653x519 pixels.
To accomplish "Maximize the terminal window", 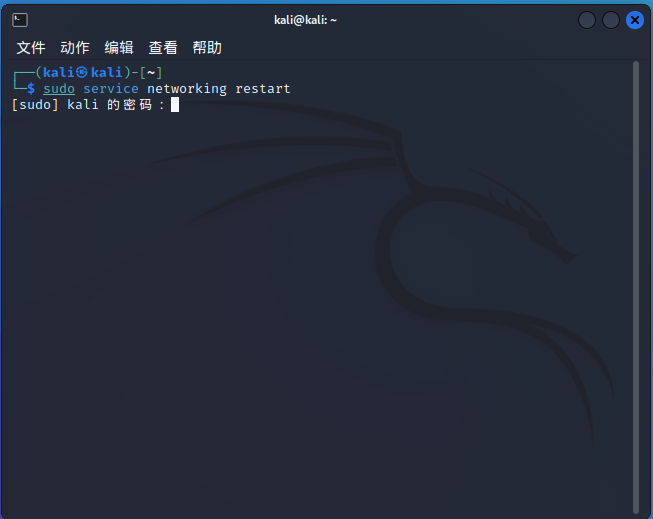I will click(x=611, y=20).
